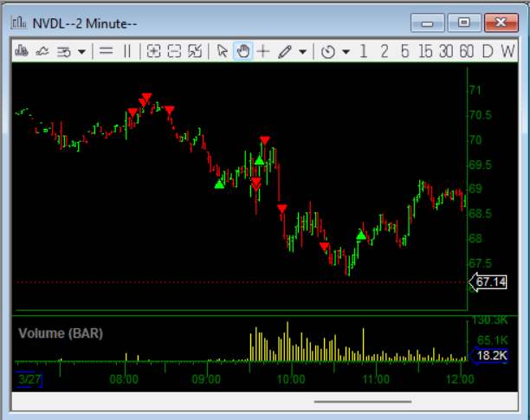530x420 pixels.
Task: Click the 08:00 time axis label
Action: pyautogui.click(x=124, y=379)
